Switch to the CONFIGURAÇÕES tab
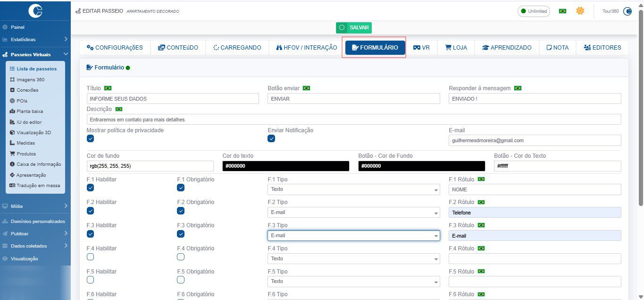644x300 pixels. tap(115, 48)
